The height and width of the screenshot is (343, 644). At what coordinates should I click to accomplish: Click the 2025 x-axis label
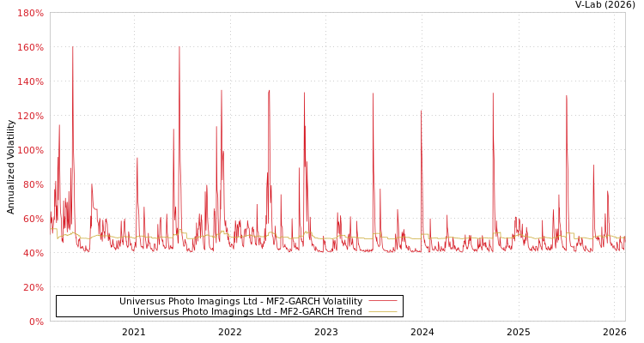519,332
